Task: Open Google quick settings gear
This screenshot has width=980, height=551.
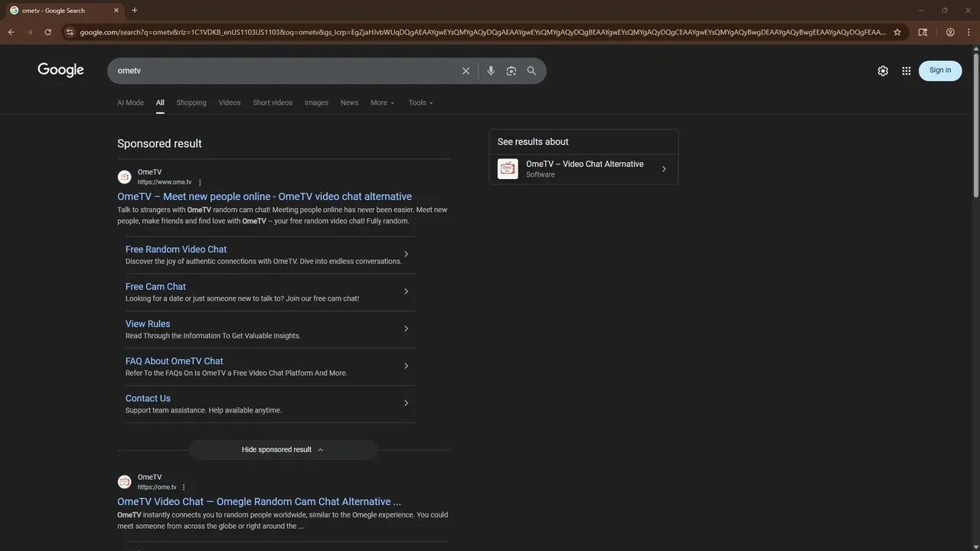Action: (x=883, y=70)
